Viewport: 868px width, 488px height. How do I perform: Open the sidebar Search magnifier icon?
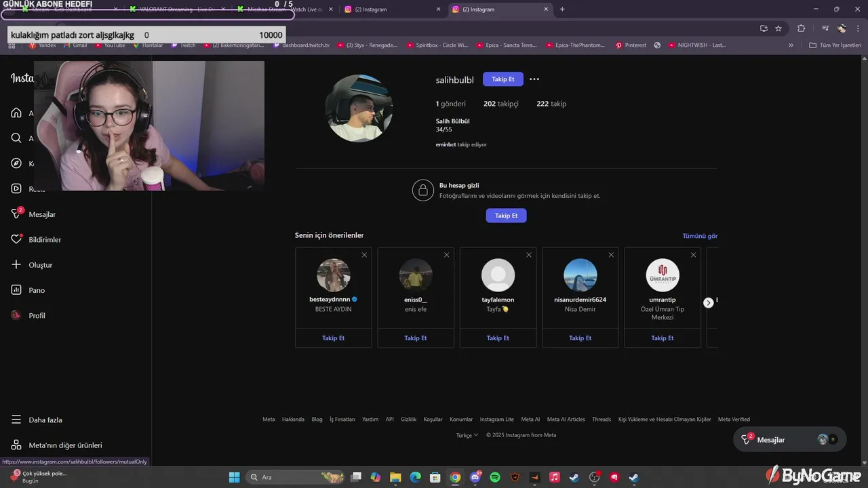point(16,138)
